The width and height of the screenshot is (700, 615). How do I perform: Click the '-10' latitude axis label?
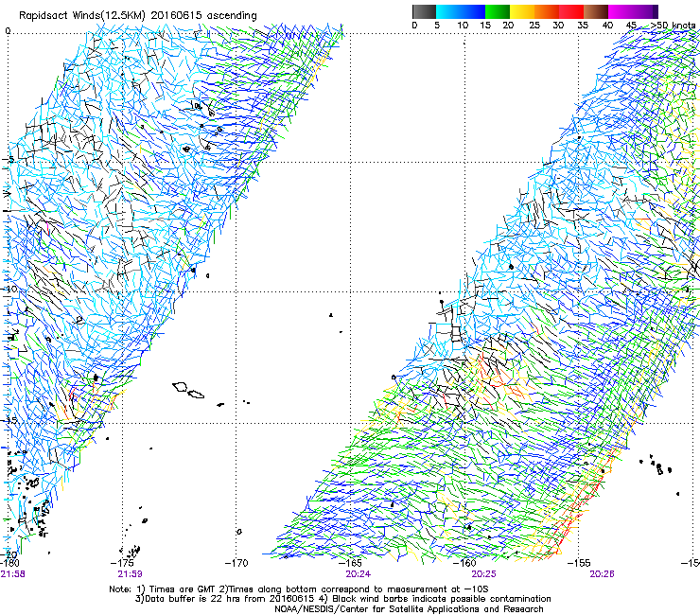pos(9,289)
